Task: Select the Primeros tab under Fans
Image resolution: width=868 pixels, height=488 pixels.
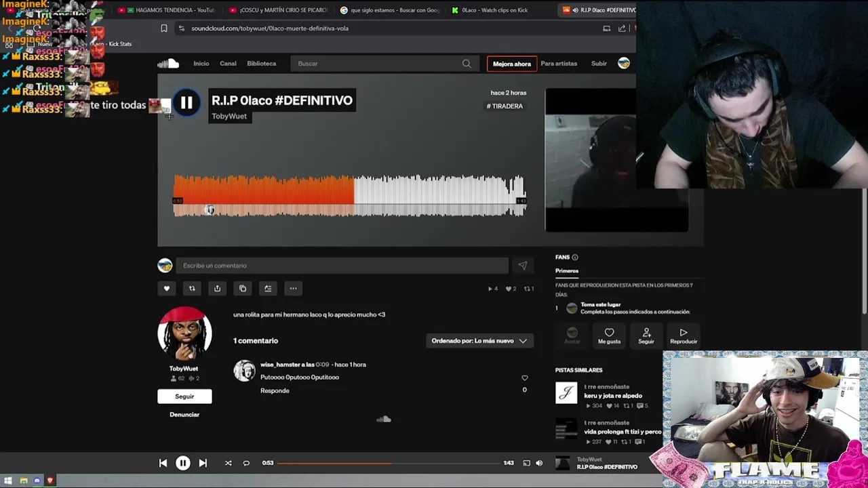Action: tap(567, 271)
